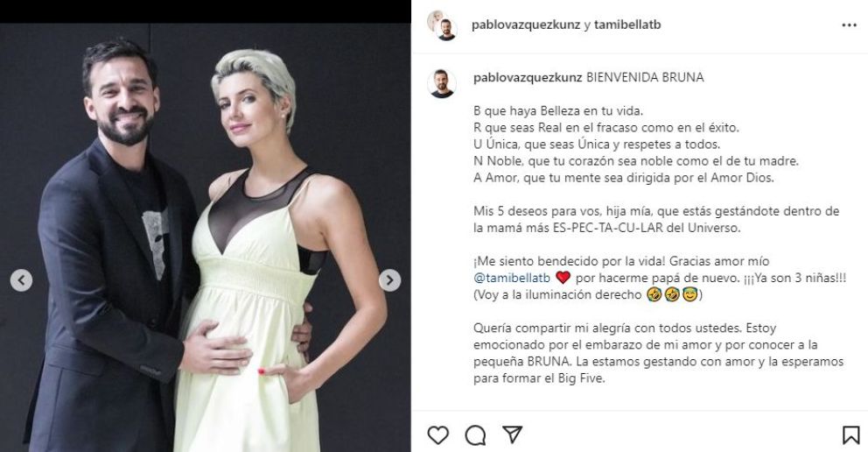Click the caption author avatar picture
The width and height of the screenshot is (868, 452).
pos(442,83)
